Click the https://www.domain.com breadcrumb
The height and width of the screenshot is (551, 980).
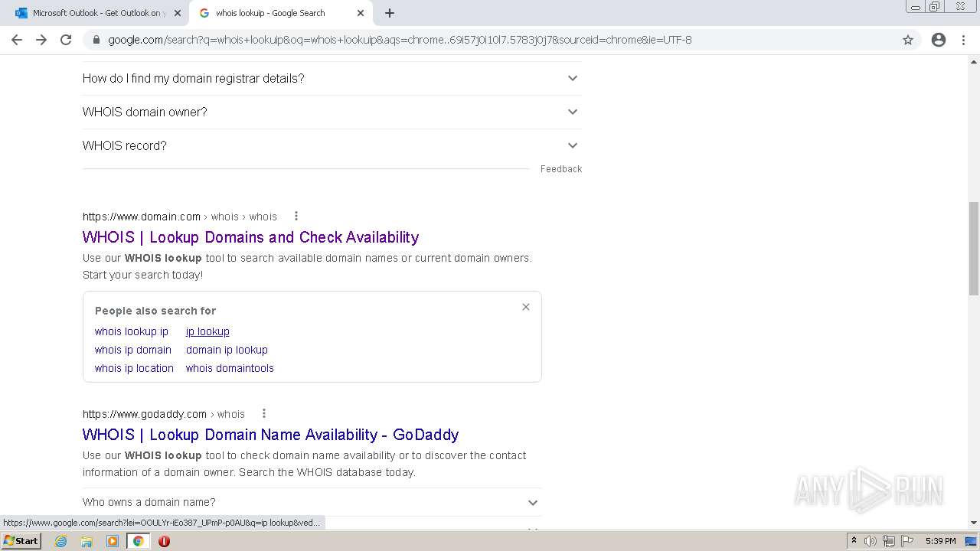coord(142,217)
